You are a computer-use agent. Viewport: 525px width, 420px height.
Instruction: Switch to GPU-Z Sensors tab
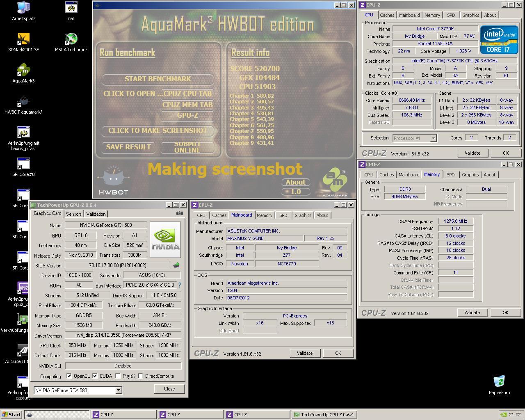pyautogui.click(x=74, y=214)
